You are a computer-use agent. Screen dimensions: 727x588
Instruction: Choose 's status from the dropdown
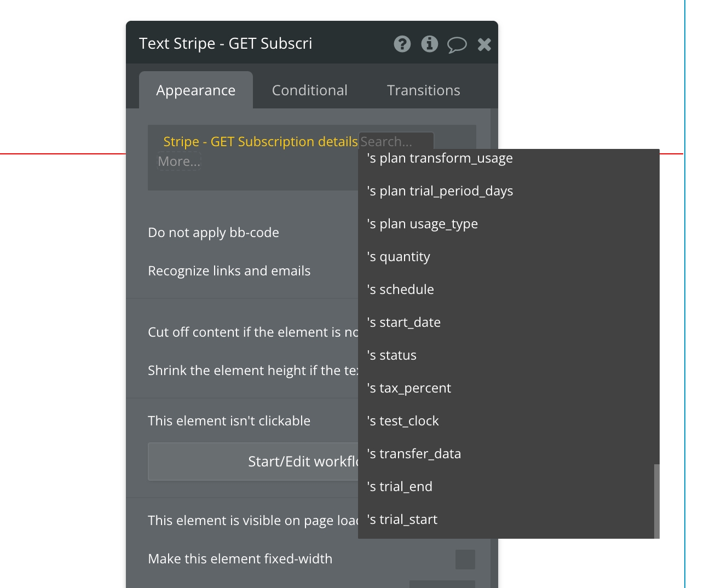pos(392,355)
